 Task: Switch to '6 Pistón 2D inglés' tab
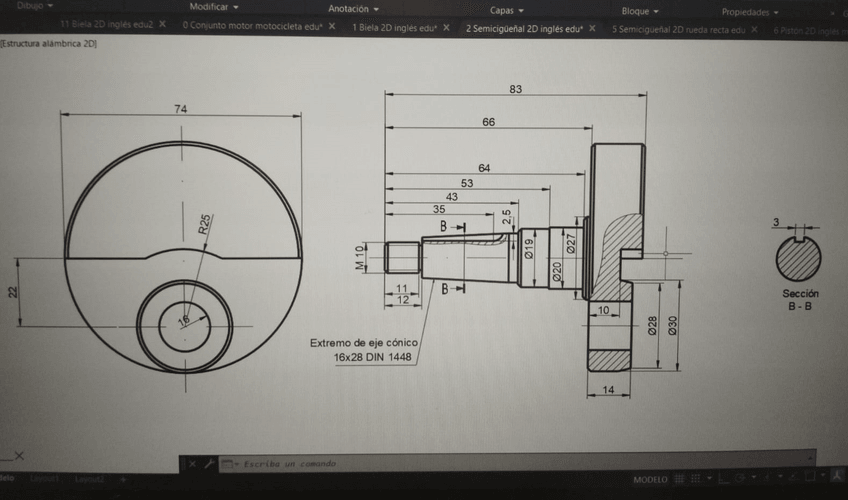pos(809,31)
